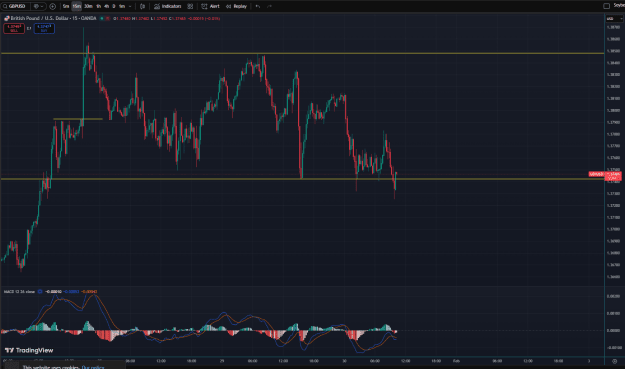The image size is (625, 369).
Task: Start bar Replay mode
Action: coord(236,6)
